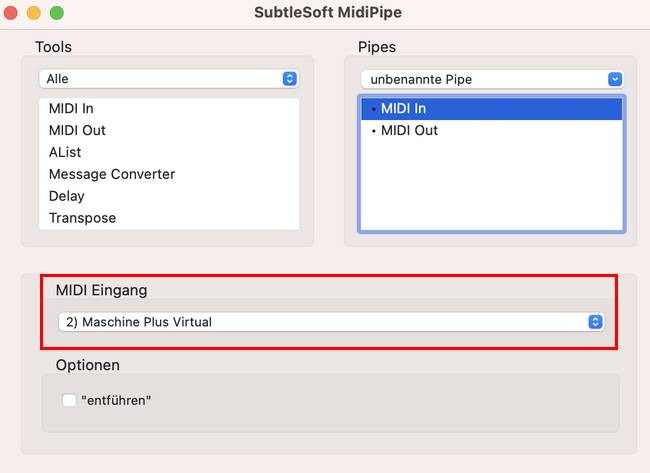
Task: Select the Delay tool
Action: point(169,196)
